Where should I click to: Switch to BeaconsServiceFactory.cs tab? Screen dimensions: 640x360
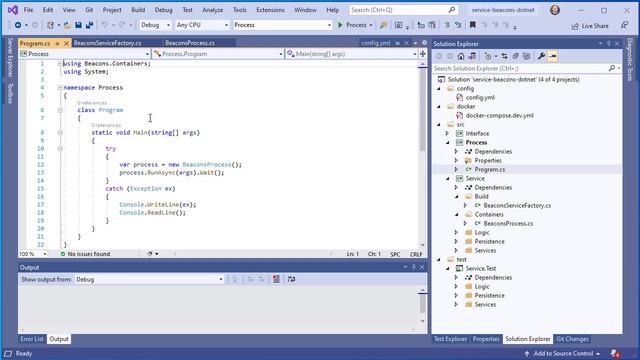click(107, 43)
